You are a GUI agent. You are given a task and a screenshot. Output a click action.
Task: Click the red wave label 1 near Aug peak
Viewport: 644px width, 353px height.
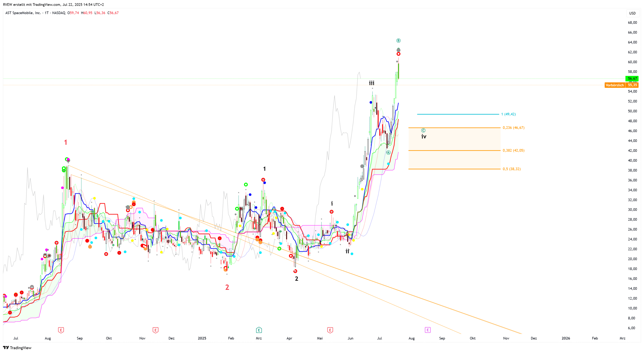(66, 142)
